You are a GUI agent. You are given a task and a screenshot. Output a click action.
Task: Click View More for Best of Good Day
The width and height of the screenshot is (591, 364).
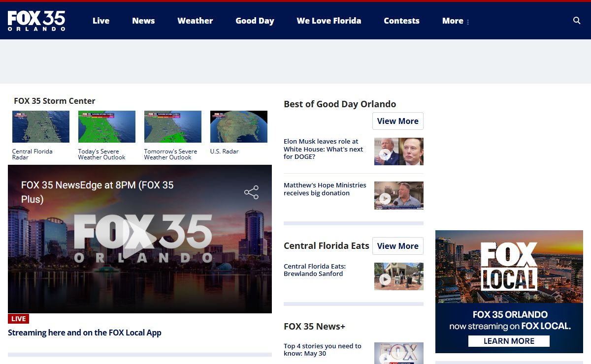coord(398,121)
